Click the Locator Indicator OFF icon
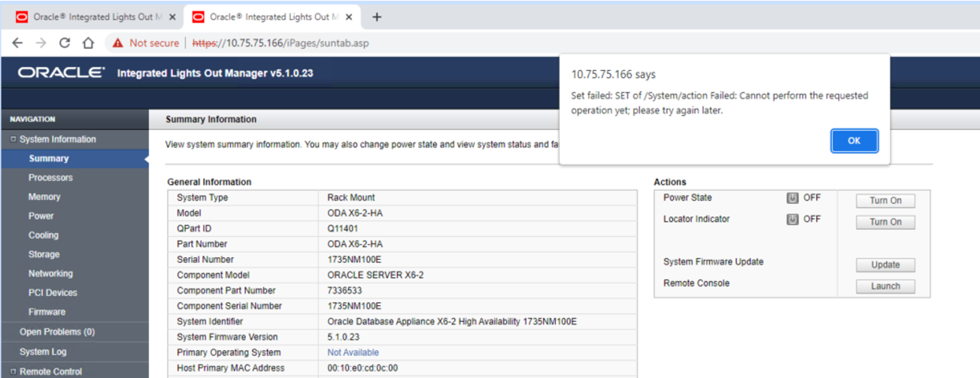The image size is (980, 378). tap(792, 219)
